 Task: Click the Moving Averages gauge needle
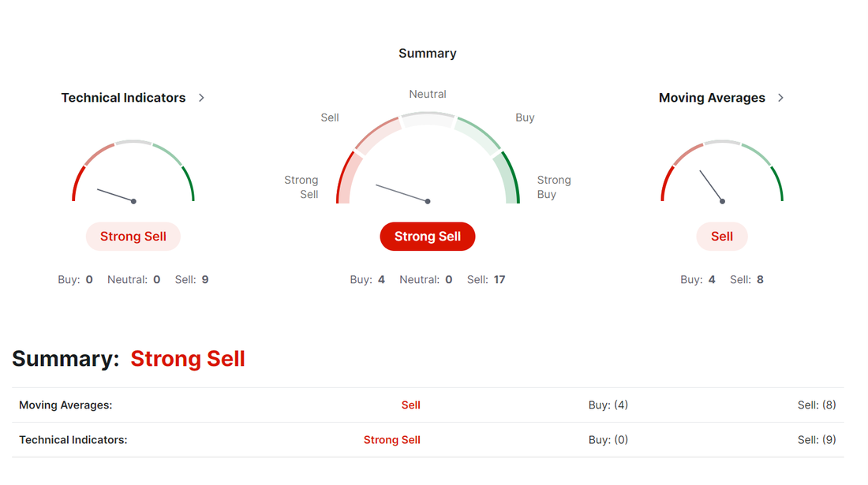point(711,186)
